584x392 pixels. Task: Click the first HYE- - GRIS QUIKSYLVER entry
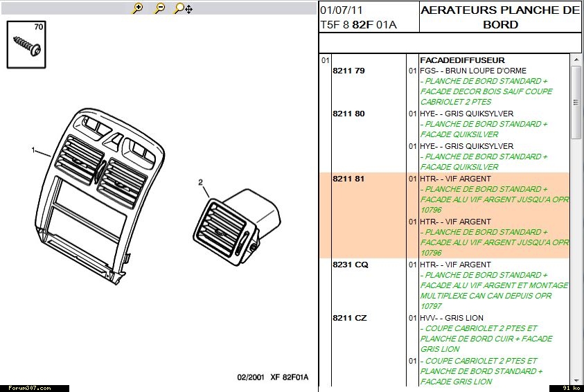click(x=466, y=114)
